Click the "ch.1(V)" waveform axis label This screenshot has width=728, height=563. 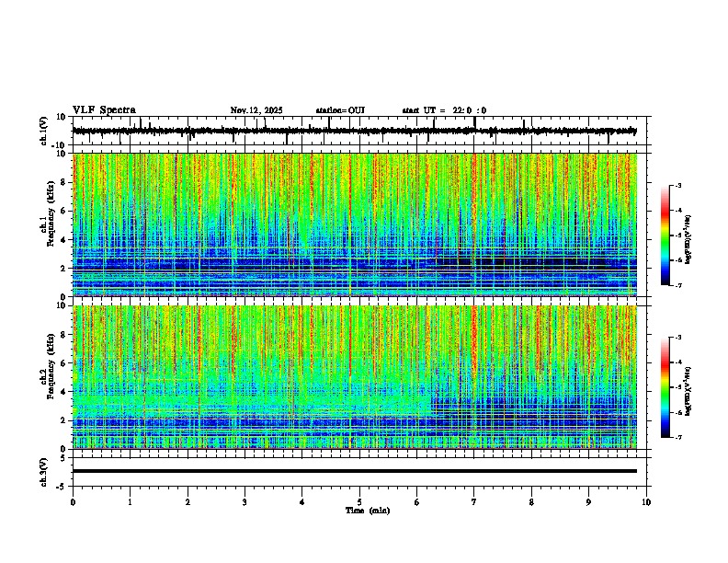[44, 131]
